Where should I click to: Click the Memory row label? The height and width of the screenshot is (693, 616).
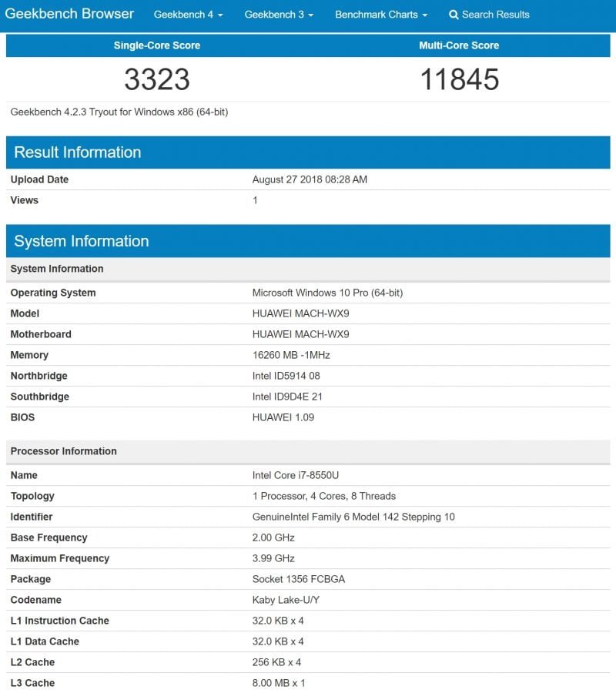[x=29, y=355]
